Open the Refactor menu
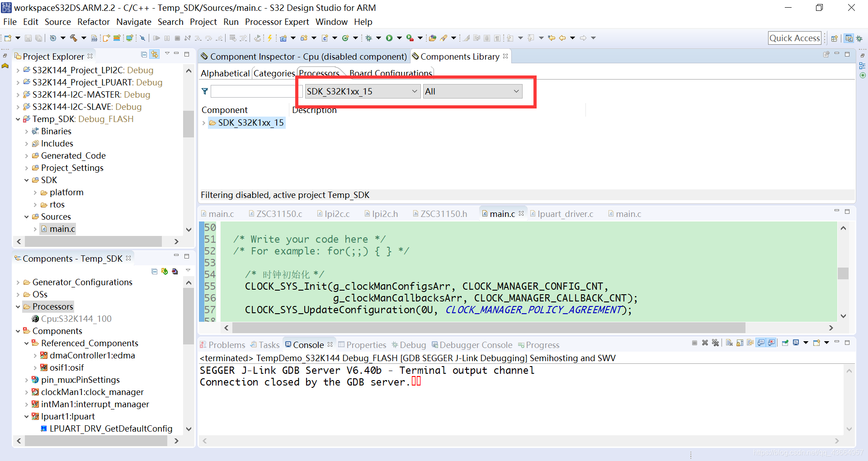Viewport: 868px width, 461px height. pyautogui.click(x=94, y=22)
